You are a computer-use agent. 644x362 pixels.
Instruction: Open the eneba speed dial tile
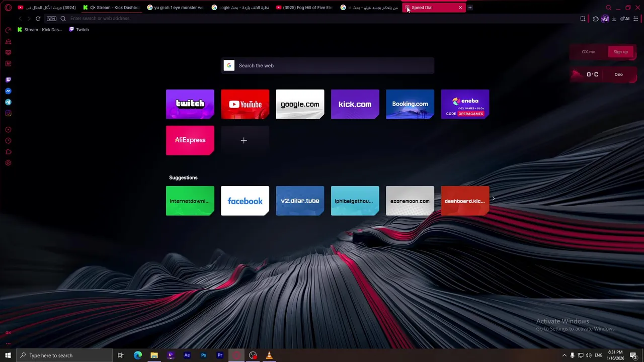click(x=465, y=104)
